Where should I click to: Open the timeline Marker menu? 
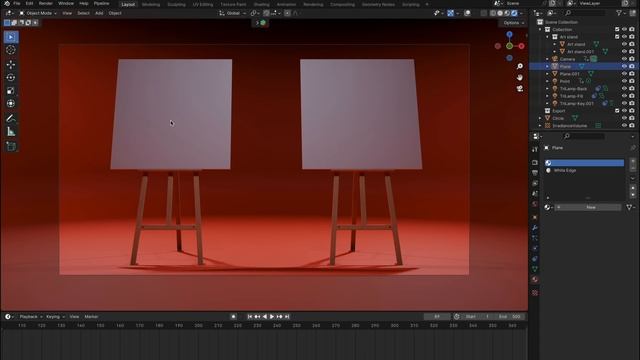(x=91, y=317)
